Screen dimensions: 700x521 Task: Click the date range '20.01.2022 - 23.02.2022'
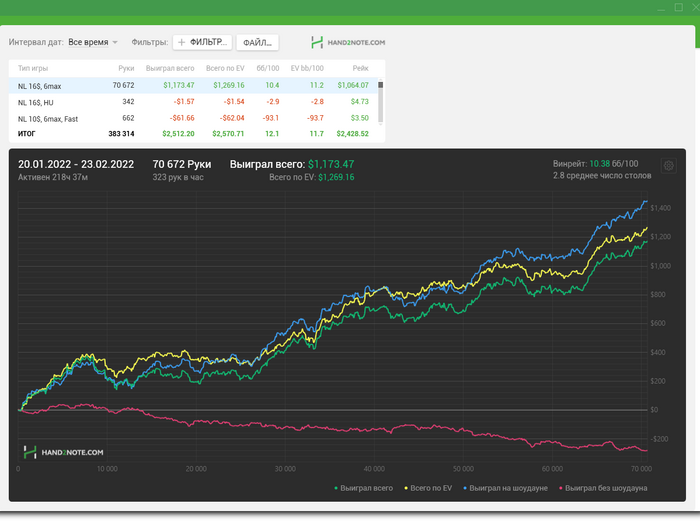pos(76,164)
